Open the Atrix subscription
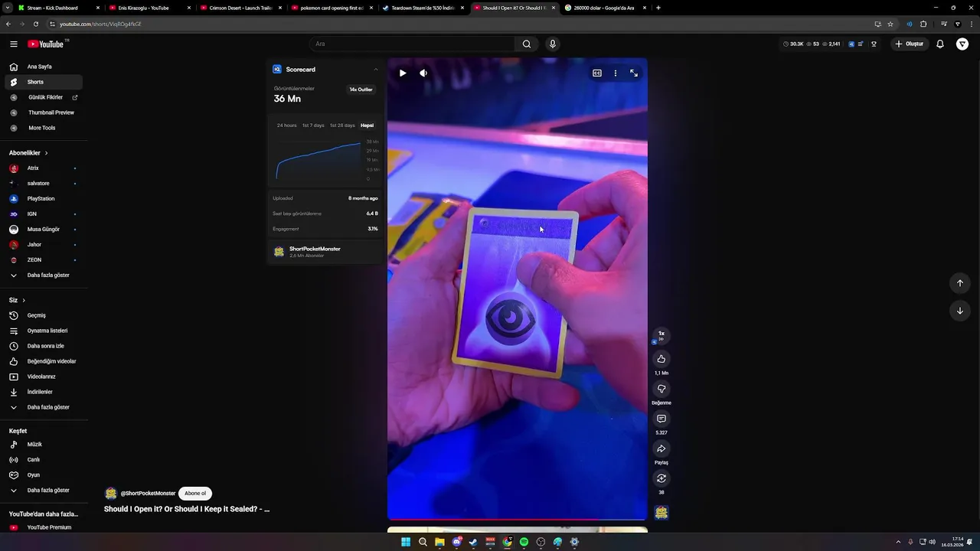Screen dimensions: 980x551 (x=44, y=168)
